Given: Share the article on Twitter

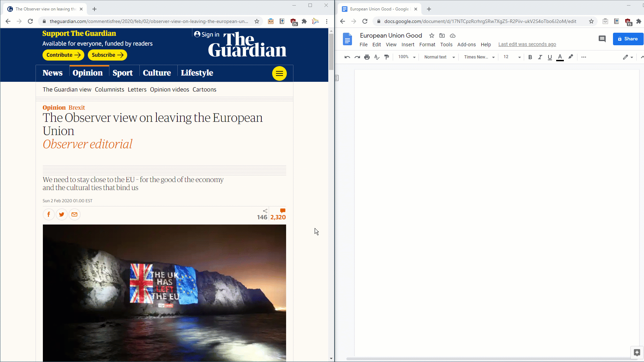Looking at the screenshot, I should tap(62, 214).
